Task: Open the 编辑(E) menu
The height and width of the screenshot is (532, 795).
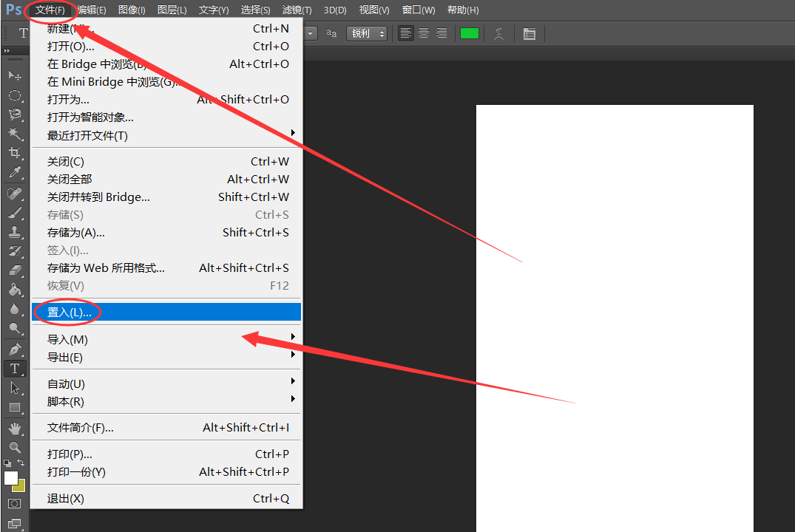Action: (x=92, y=10)
